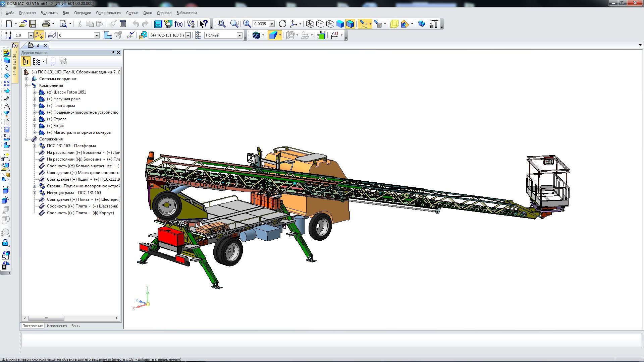This screenshot has height=362, width=644.
Task: Select the Платформа component in tree
Action: click(64, 106)
